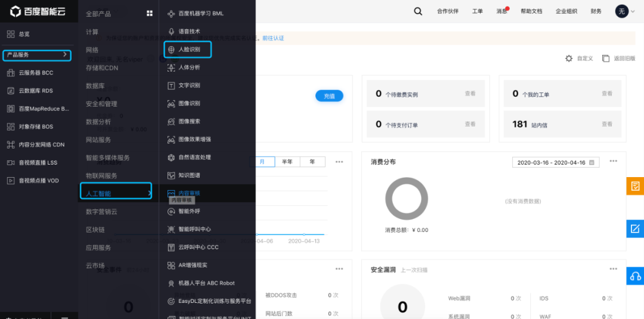The width and height of the screenshot is (644, 319).
Task: Click the 自定义 gear icon
Action: (x=569, y=58)
